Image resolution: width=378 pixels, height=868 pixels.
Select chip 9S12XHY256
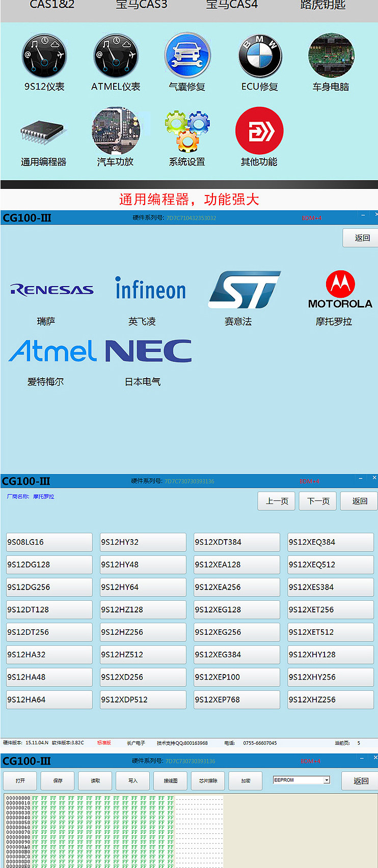pyautogui.click(x=331, y=677)
